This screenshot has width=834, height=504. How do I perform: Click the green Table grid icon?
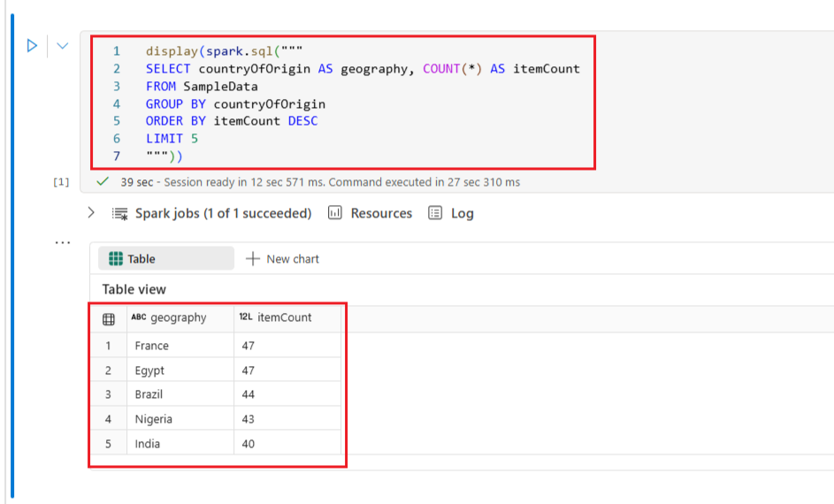point(116,259)
